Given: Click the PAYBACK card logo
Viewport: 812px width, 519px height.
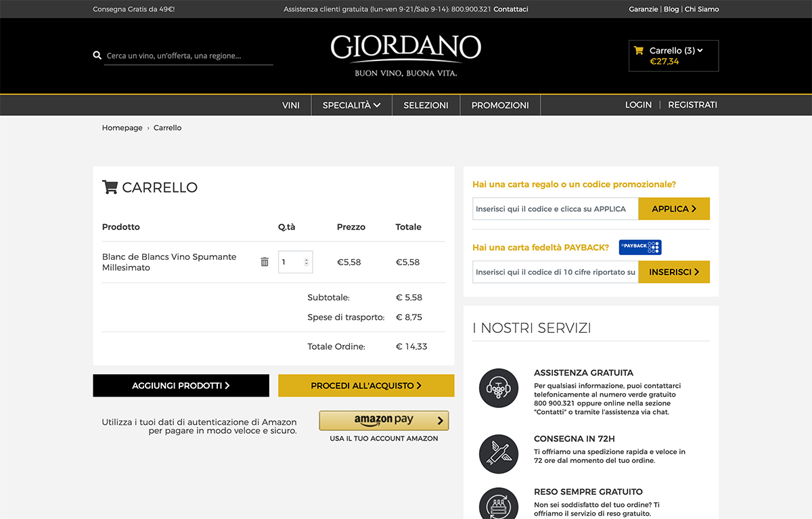Looking at the screenshot, I should 640,248.
